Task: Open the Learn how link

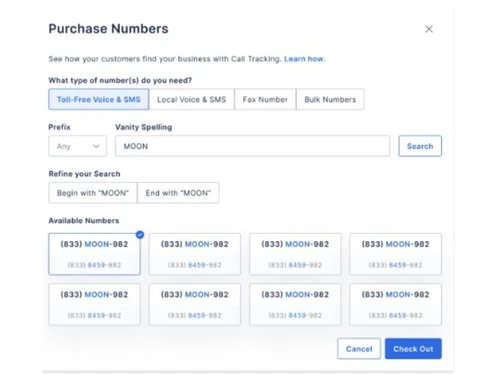Action: click(x=304, y=59)
